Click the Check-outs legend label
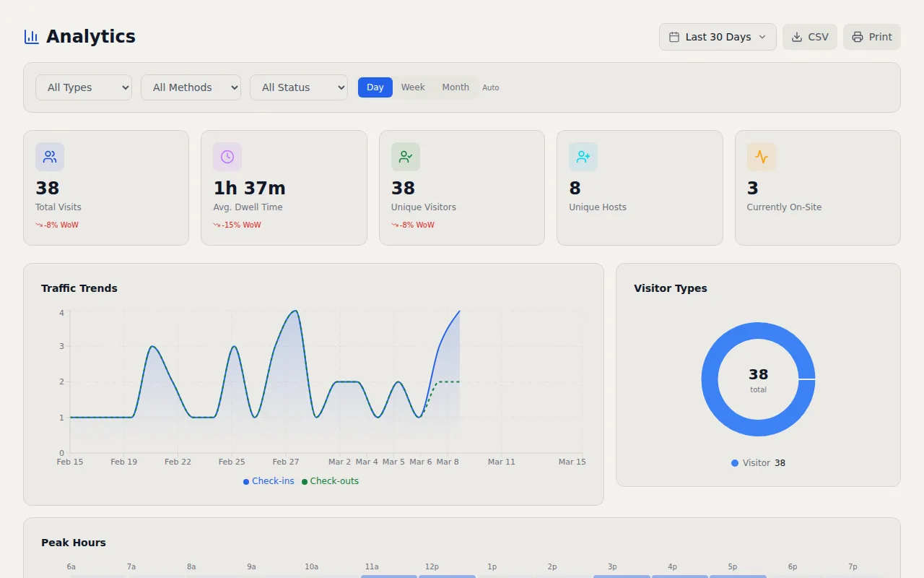924x578 pixels. click(x=330, y=481)
